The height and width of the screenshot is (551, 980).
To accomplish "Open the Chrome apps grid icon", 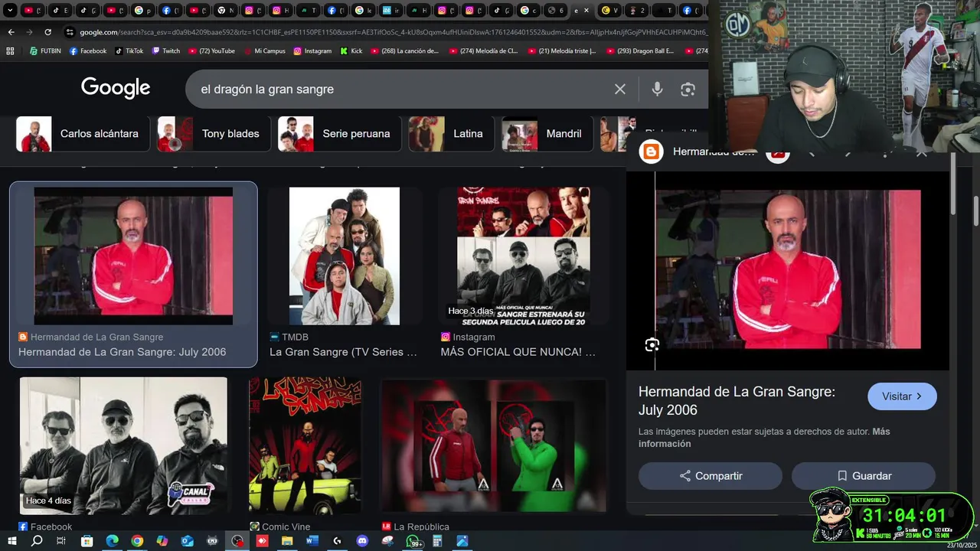I will [10, 51].
